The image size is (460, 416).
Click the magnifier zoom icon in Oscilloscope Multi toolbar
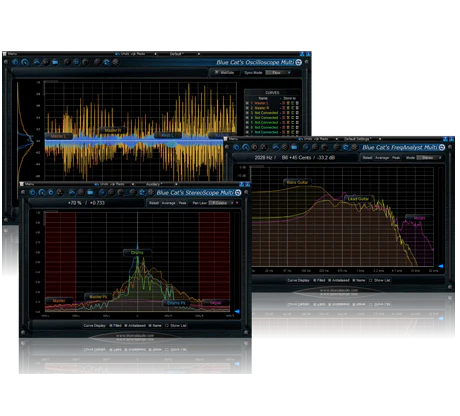pos(25,62)
